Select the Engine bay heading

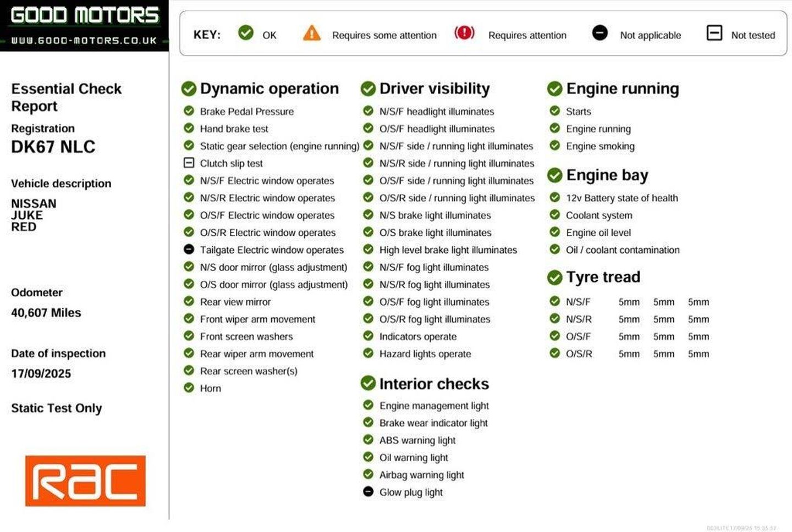(607, 175)
